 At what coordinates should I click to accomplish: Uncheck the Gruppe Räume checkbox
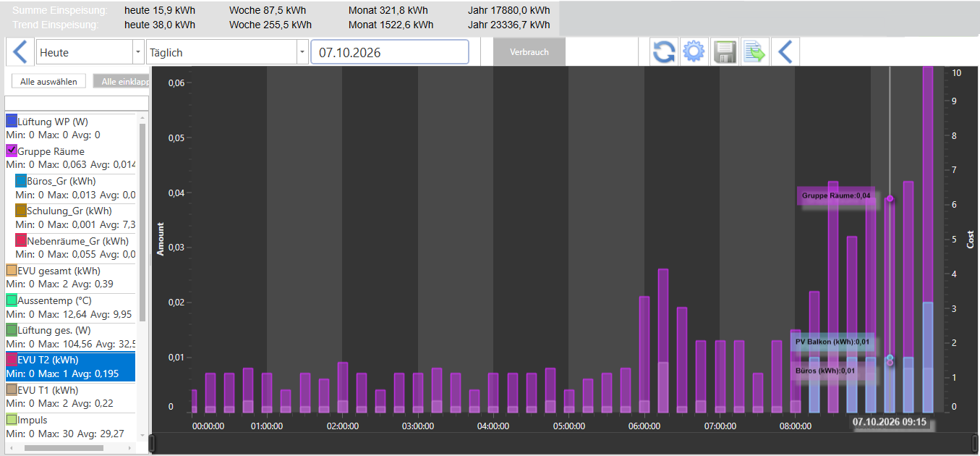[x=12, y=151]
